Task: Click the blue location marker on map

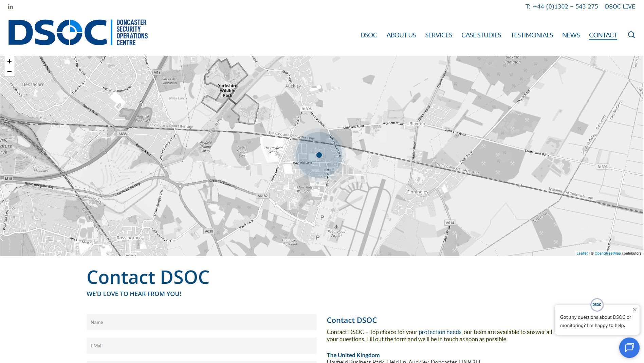Action: coord(319,155)
